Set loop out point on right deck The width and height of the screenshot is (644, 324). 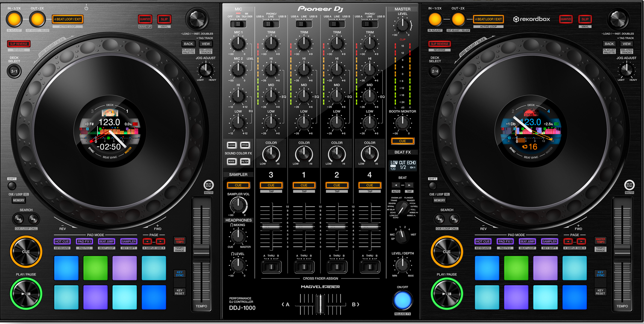click(x=458, y=19)
